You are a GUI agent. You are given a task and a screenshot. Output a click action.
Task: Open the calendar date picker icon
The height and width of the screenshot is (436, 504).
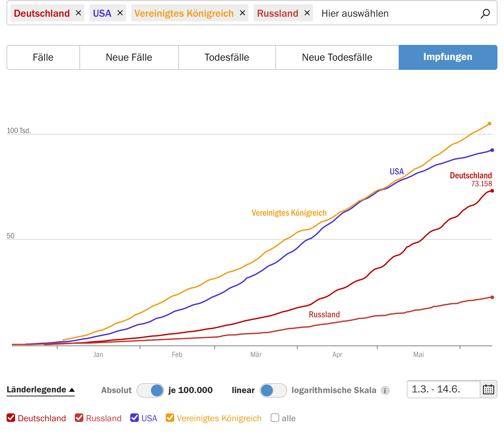(488, 389)
